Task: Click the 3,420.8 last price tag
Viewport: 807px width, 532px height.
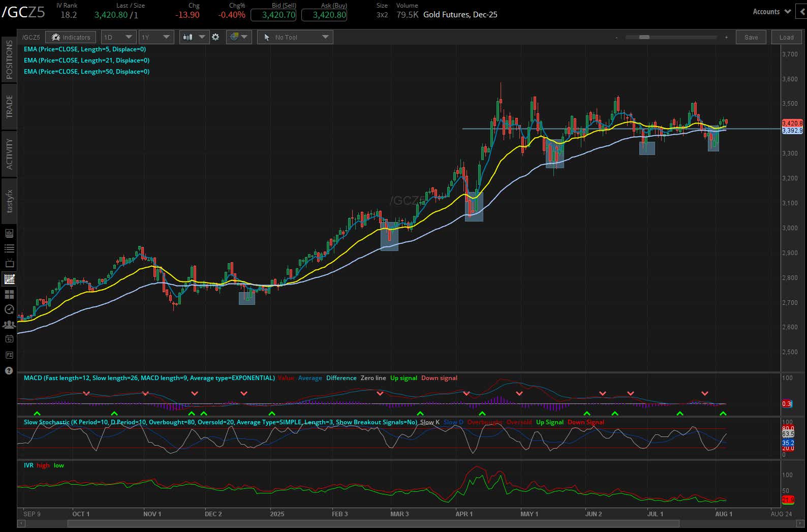Action: [x=792, y=123]
